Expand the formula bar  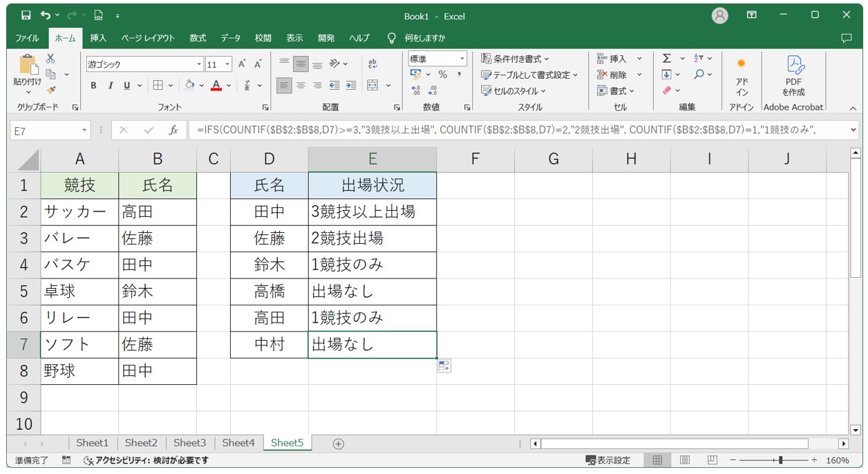pos(853,130)
